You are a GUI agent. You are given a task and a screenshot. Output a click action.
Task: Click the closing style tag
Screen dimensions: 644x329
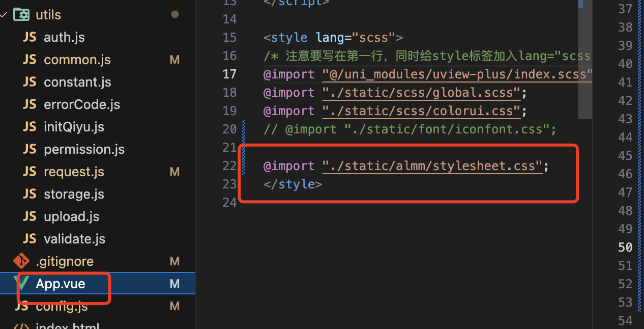tap(293, 184)
